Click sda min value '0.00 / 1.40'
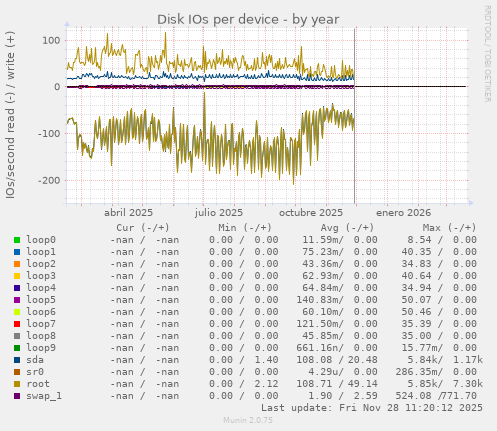Image resolution: width=497 pixels, height=431 pixels. (244, 360)
